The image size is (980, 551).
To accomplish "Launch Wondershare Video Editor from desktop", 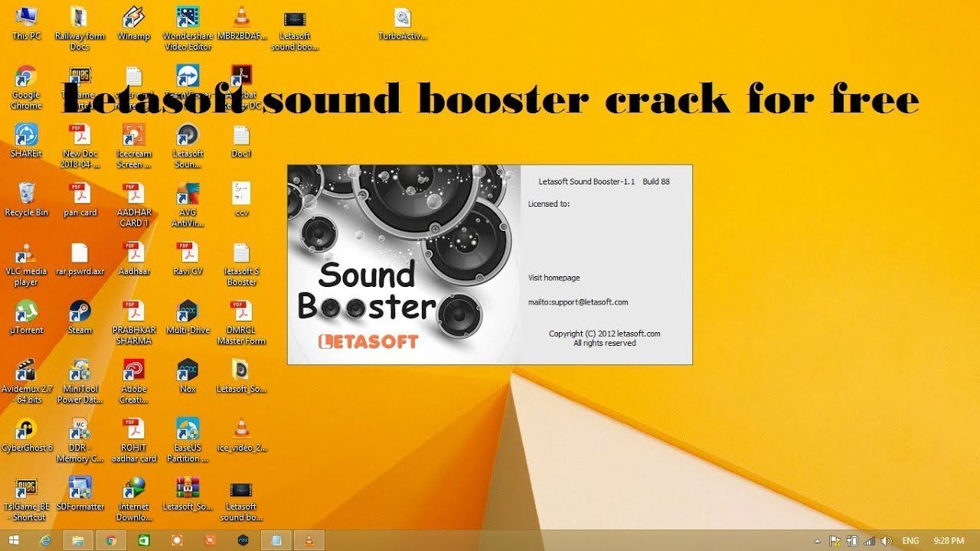I will 188,29.
